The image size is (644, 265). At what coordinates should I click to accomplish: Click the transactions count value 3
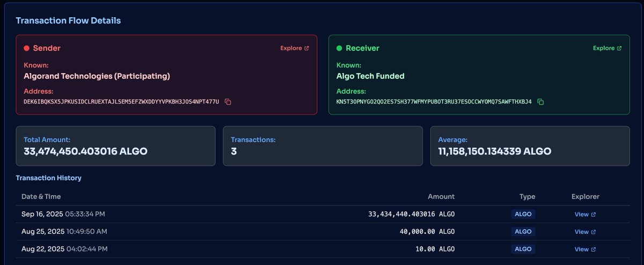(x=234, y=152)
